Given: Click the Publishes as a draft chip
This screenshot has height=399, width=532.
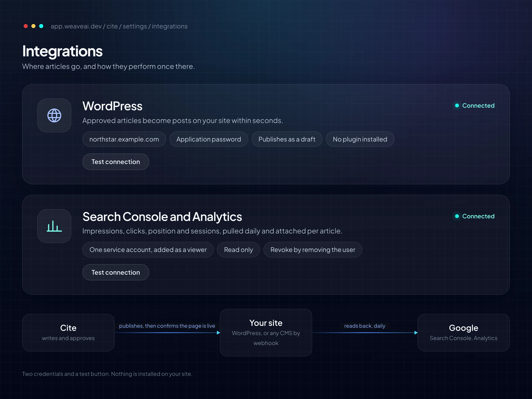Looking at the screenshot, I should pyautogui.click(x=287, y=139).
